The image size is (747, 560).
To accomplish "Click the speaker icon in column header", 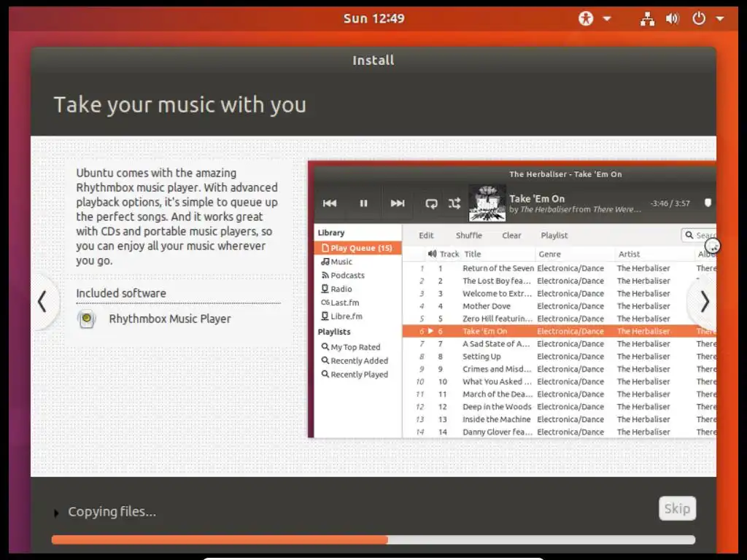I will (x=432, y=254).
